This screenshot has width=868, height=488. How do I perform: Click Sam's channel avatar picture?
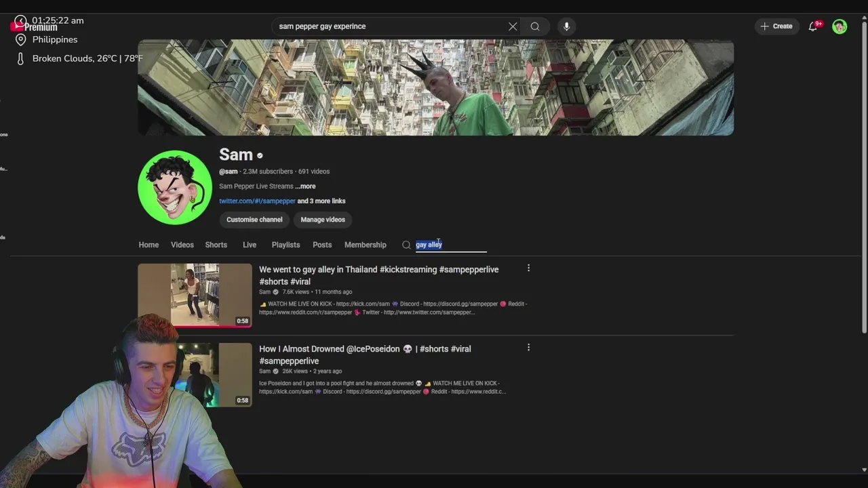[175, 187]
